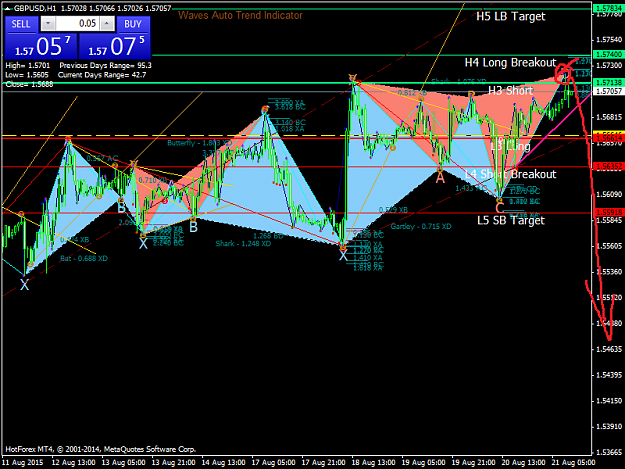Click the 17 Aug 21:00 time label

coord(323,463)
